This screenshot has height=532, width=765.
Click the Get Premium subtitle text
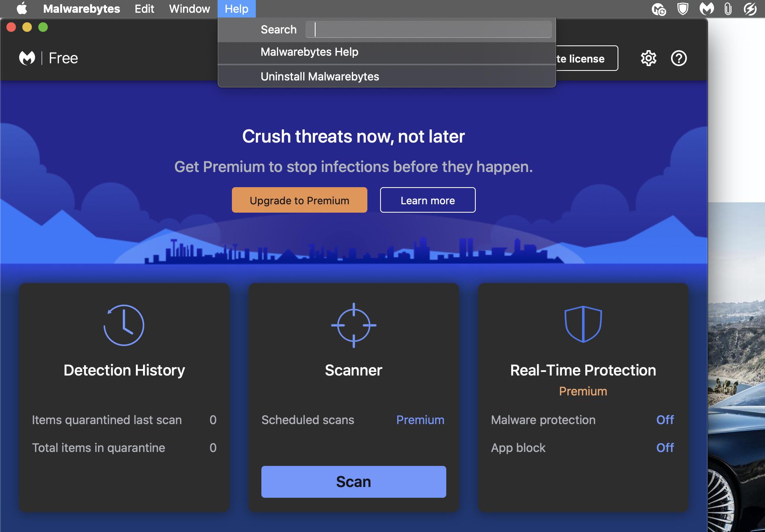[353, 166]
